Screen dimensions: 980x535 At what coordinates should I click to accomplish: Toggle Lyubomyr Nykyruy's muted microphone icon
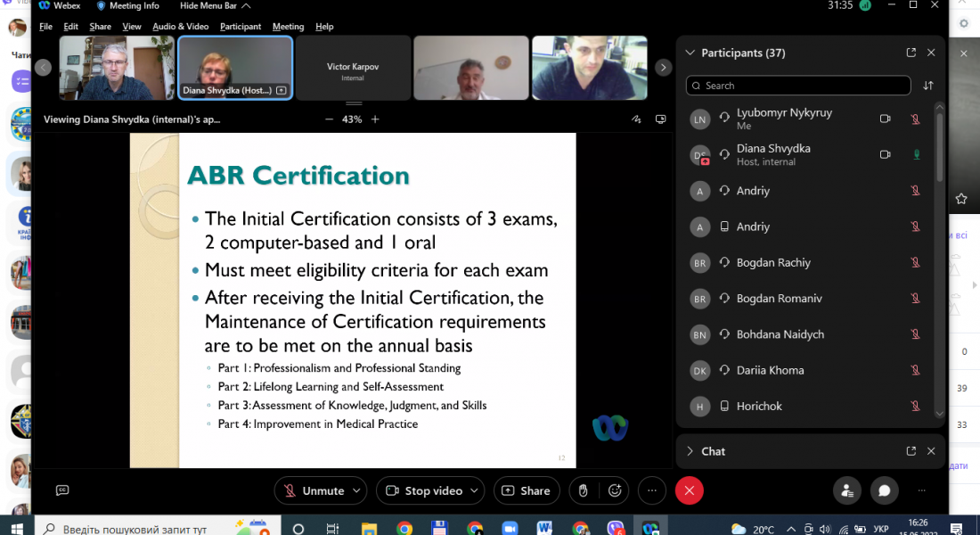click(x=915, y=119)
